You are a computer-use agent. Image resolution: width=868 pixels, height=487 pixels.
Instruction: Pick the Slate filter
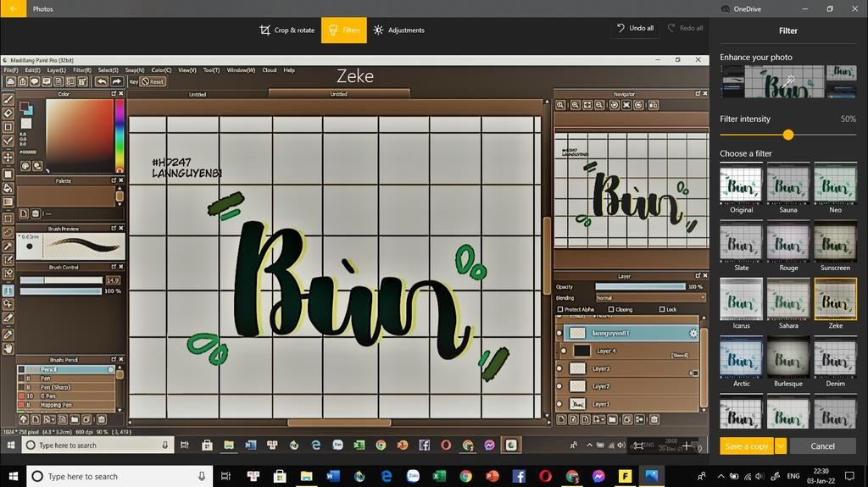click(x=741, y=245)
